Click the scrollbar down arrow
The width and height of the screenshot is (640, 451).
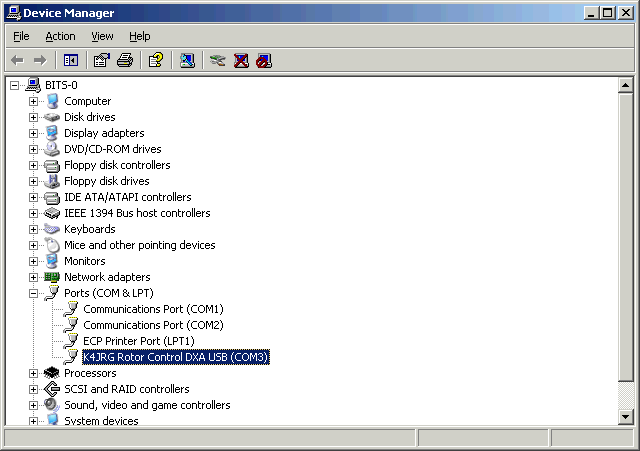(625, 417)
